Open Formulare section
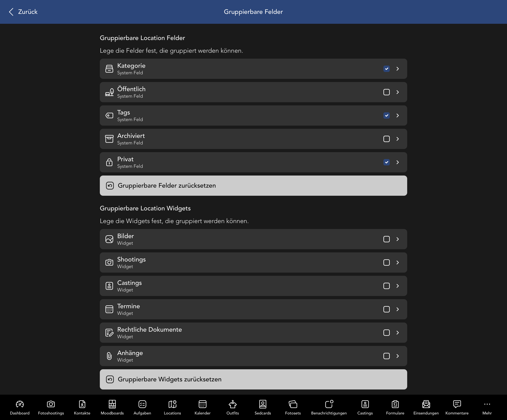This screenshot has height=420, width=507. (395, 407)
